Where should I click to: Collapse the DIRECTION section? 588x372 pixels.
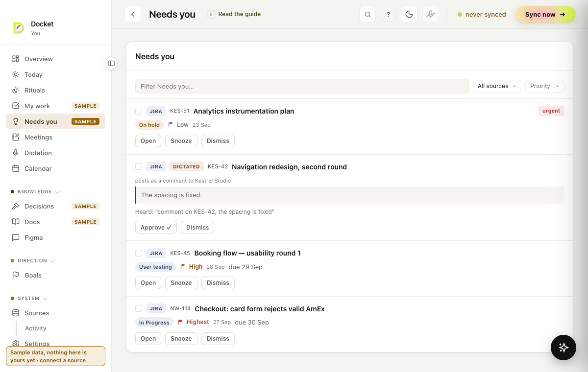[x=33, y=261]
